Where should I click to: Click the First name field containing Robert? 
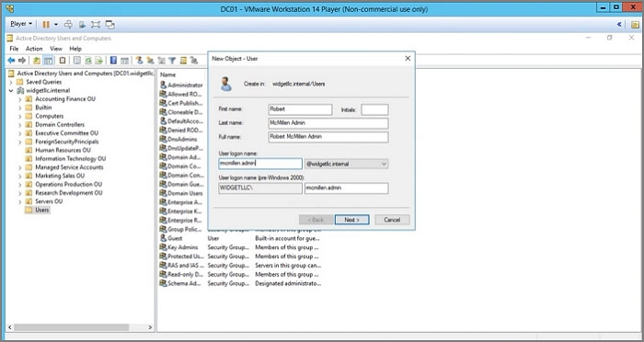click(300, 109)
